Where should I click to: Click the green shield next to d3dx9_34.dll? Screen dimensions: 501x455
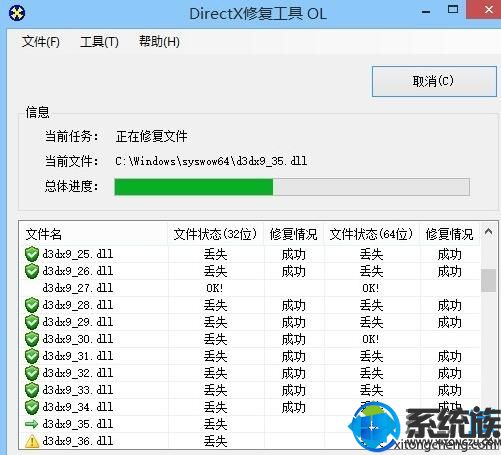point(32,407)
